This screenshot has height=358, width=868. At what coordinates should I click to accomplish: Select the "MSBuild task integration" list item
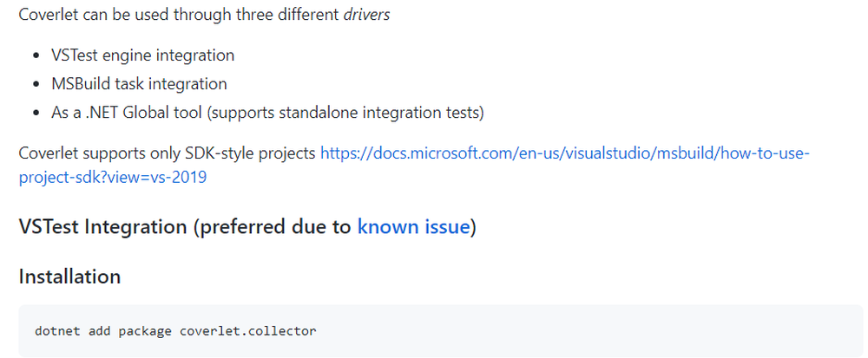(x=139, y=84)
